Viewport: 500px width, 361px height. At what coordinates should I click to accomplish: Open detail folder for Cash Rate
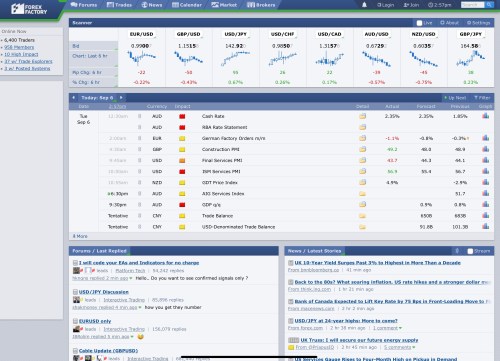click(x=362, y=116)
